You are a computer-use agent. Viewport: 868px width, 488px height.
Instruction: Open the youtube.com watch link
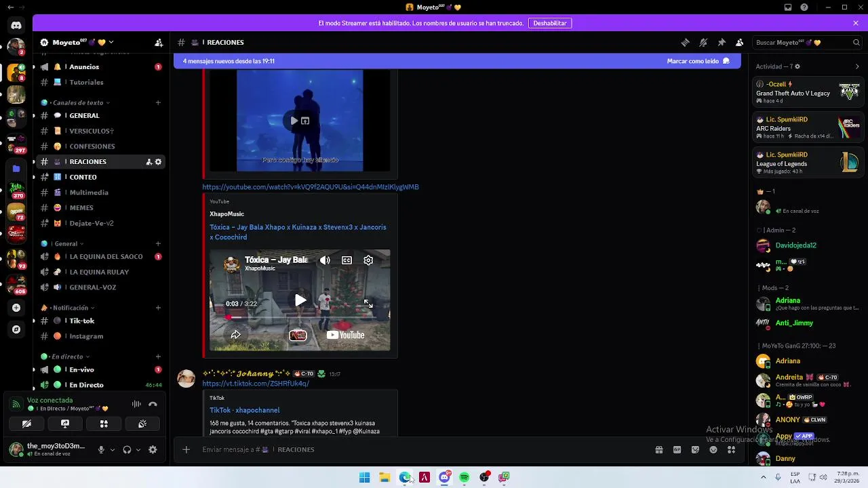311,187
